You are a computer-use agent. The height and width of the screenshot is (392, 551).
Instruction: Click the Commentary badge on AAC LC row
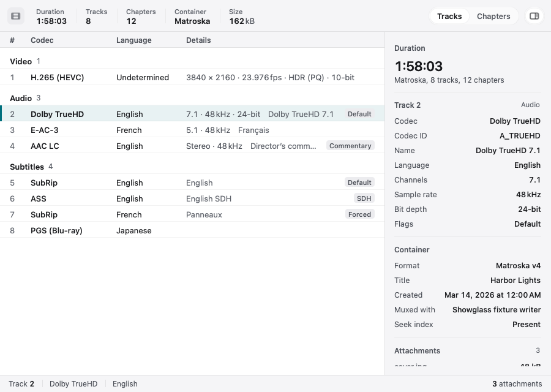tap(350, 146)
